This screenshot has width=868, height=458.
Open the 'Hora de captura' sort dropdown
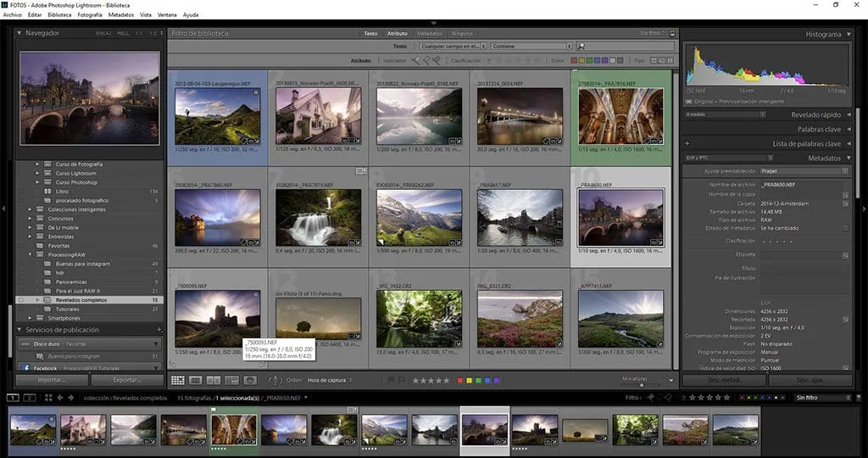coord(325,381)
